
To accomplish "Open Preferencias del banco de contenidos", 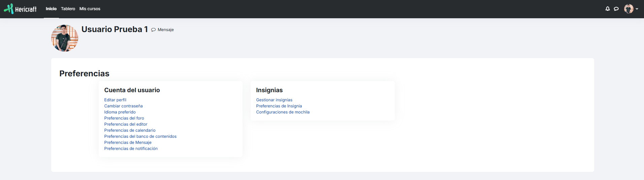I will click(140, 136).
